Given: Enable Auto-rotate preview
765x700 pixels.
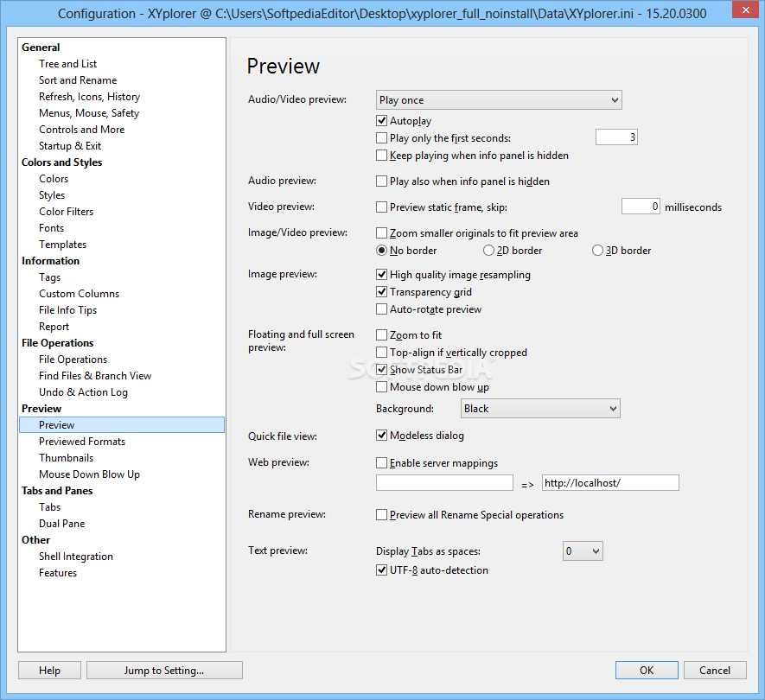Looking at the screenshot, I should 381,309.
